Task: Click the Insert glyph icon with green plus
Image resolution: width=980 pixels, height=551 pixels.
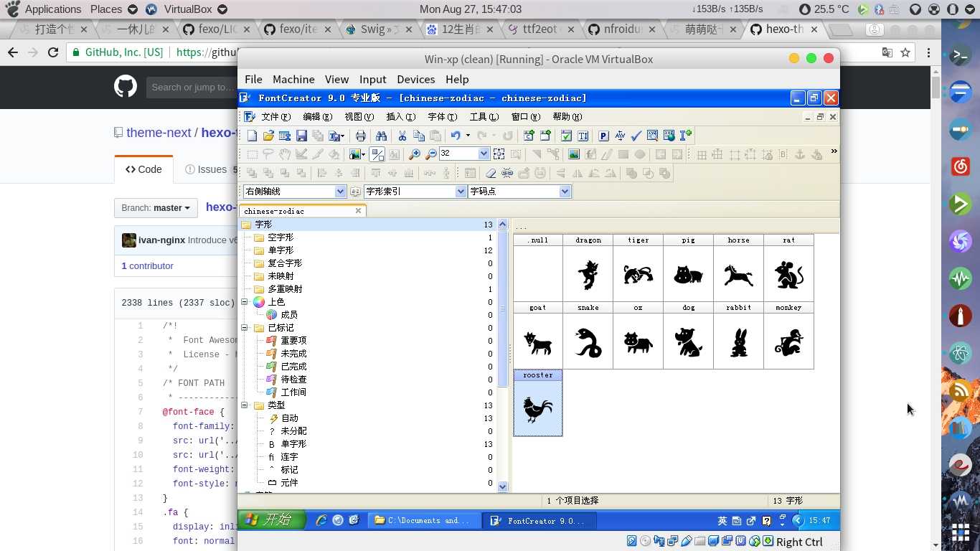Action: tap(545, 136)
